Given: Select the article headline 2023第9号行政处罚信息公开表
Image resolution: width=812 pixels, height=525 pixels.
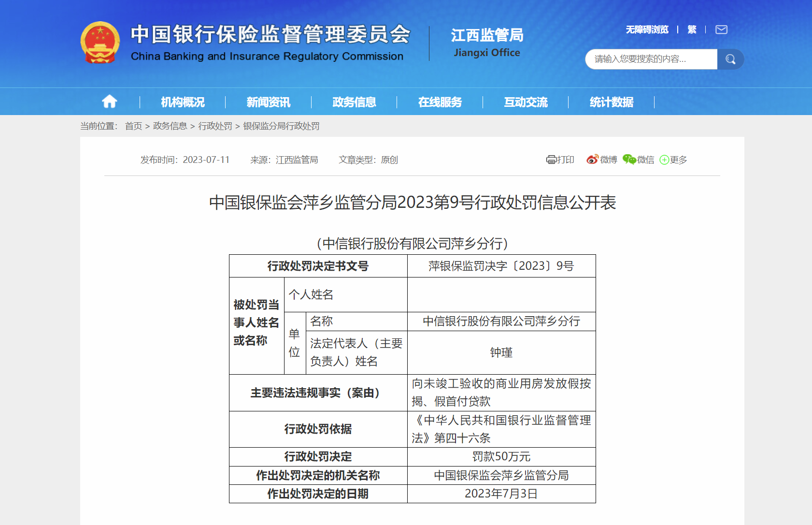Looking at the screenshot, I should pyautogui.click(x=413, y=203).
